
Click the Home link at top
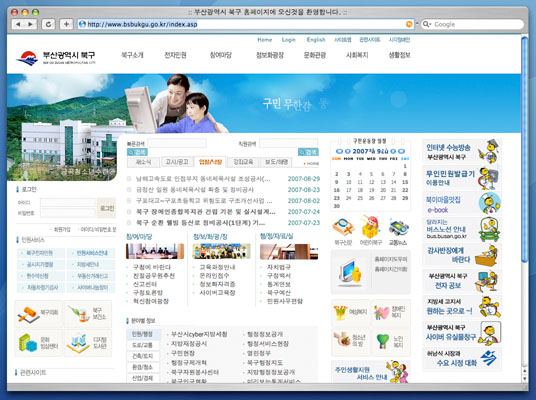click(265, 40)
